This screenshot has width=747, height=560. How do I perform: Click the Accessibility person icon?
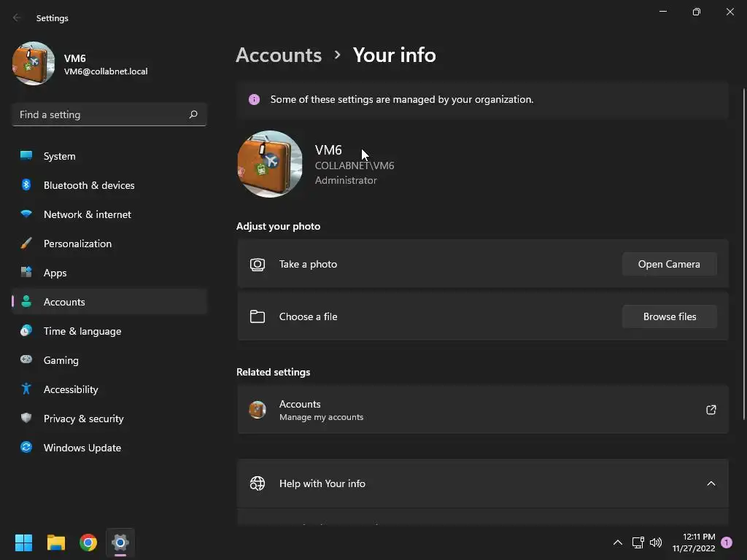click(26, 389)
